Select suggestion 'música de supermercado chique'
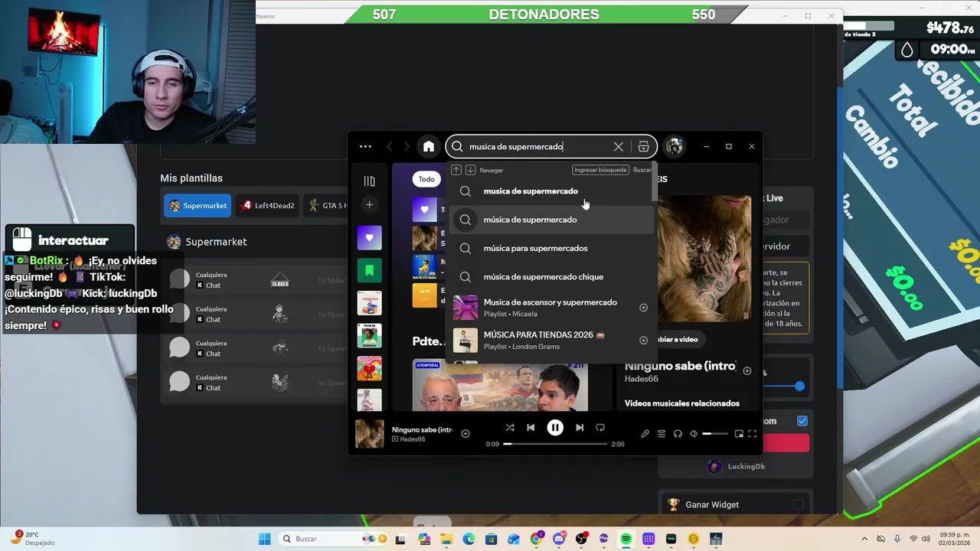 (552, 276)
